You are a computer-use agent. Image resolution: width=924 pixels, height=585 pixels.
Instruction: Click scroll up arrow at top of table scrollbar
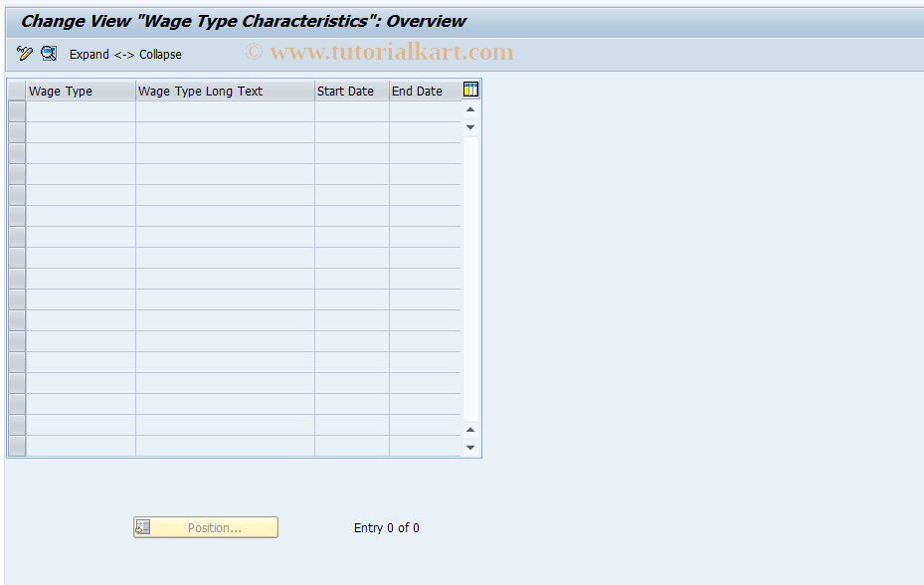[x=470, y=109]
